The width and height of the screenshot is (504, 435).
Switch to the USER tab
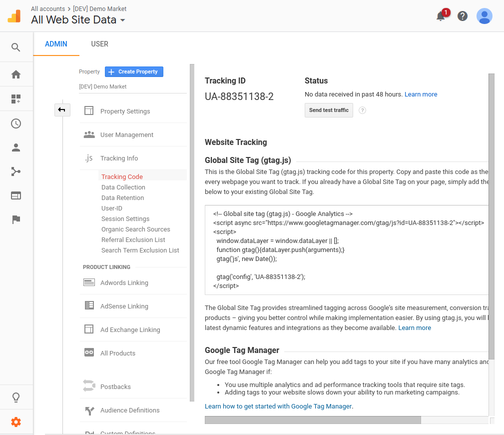click(99, 44)
